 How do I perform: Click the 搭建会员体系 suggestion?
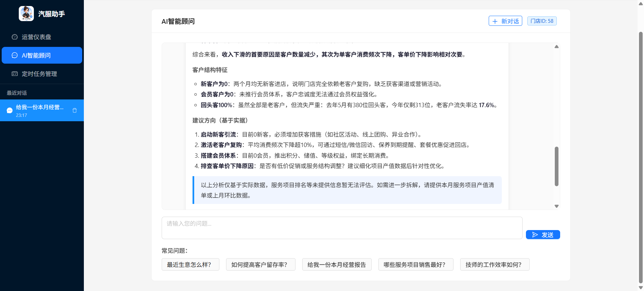[218, 155]
